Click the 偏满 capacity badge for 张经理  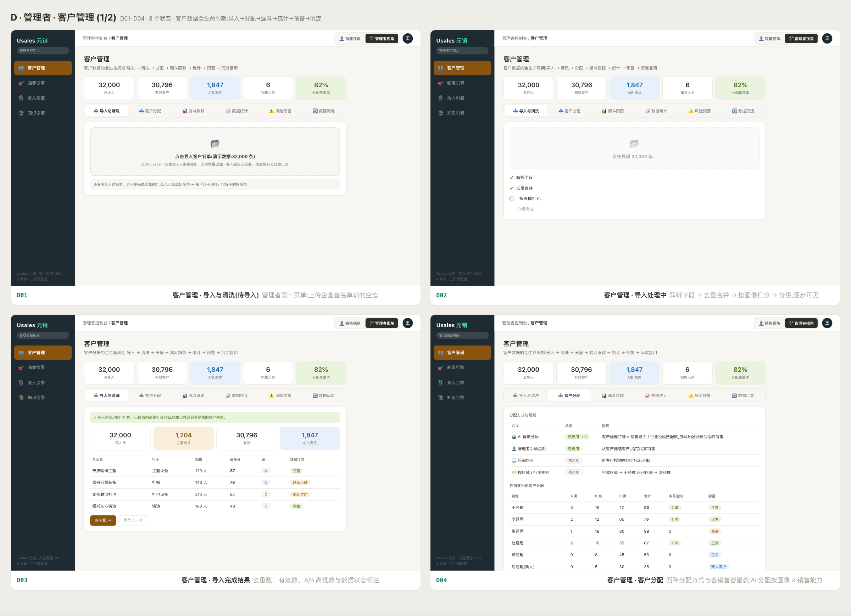click(715, 531)
